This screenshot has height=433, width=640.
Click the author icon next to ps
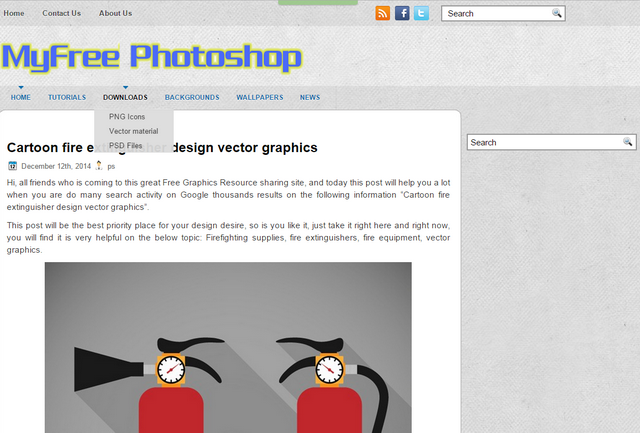(x=99, y=165)
